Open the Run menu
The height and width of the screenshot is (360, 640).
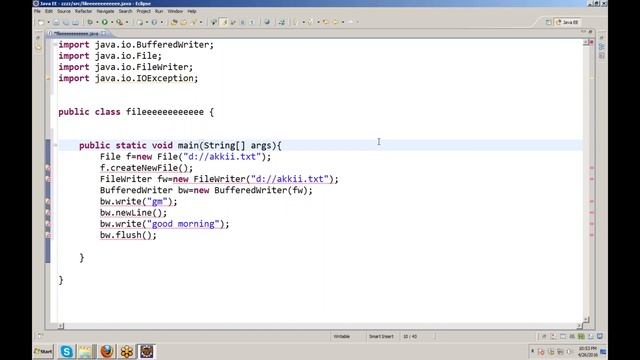pos(159,11)
